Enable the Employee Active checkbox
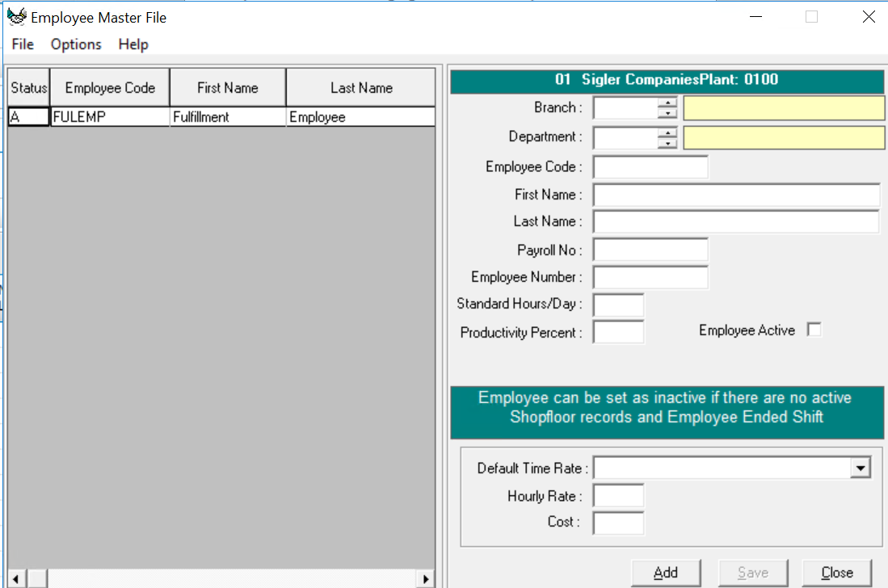The height and width of the screenshot is (588, 888). (x=814, y=330)
